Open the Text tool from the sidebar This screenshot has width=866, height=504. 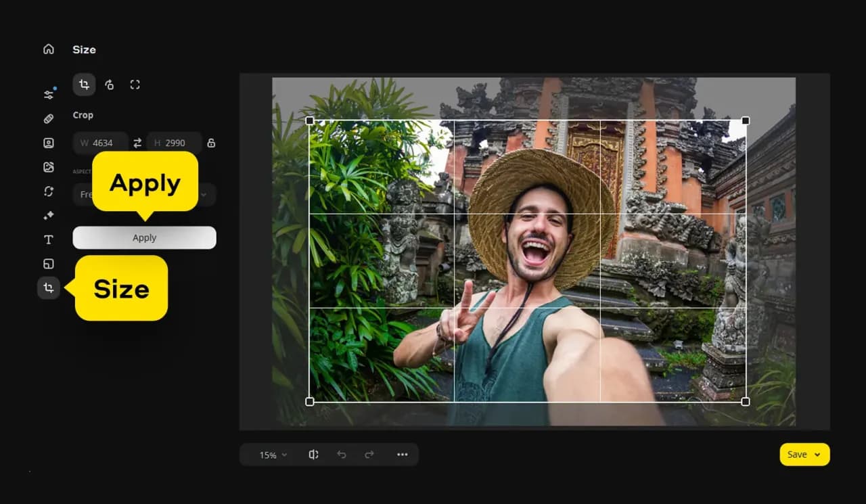48,239
